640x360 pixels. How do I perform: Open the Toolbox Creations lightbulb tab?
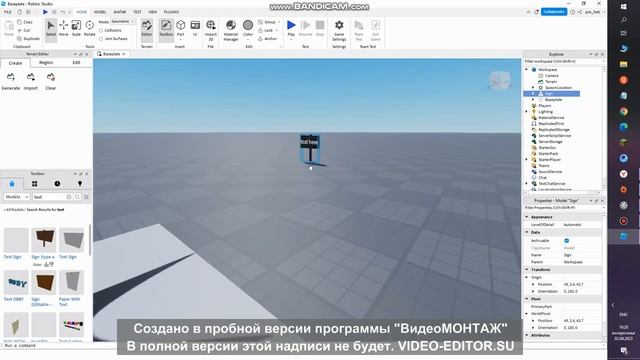80,184
